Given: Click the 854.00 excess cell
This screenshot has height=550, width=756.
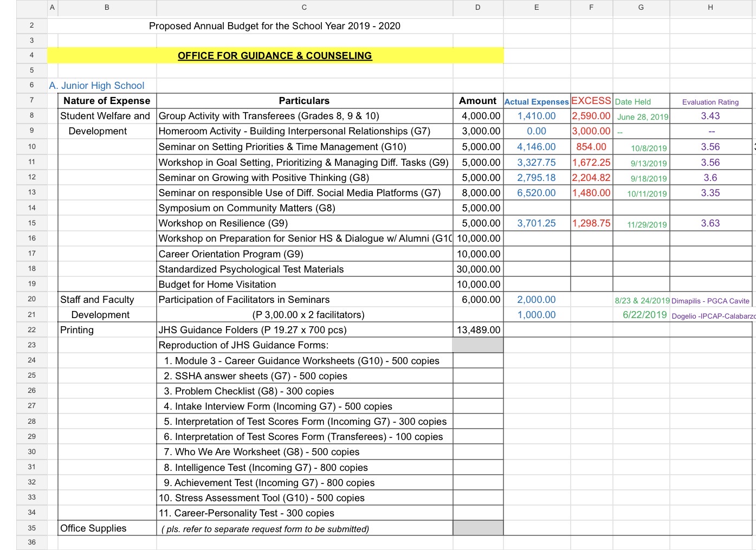Looking at the screenshot, I should 591,147.
